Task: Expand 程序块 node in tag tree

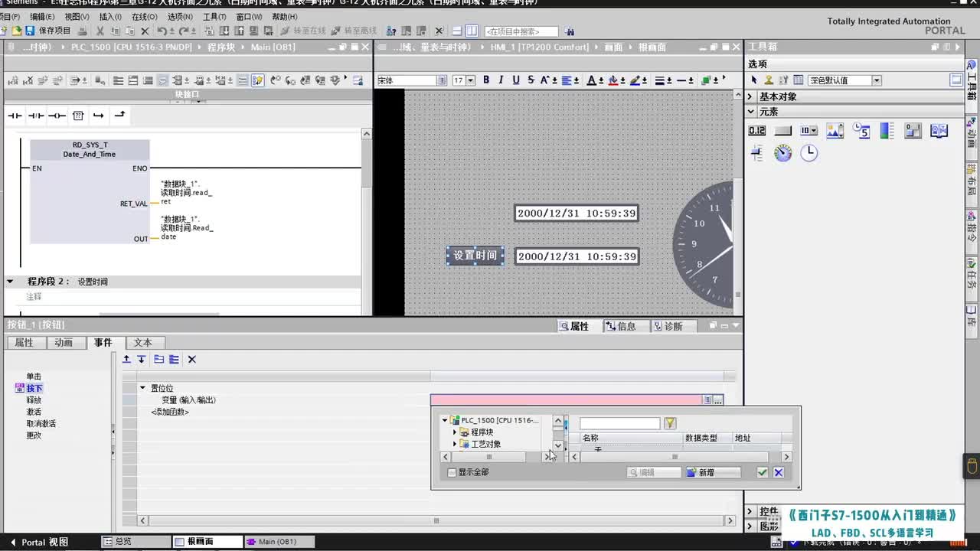Action: 454,432
